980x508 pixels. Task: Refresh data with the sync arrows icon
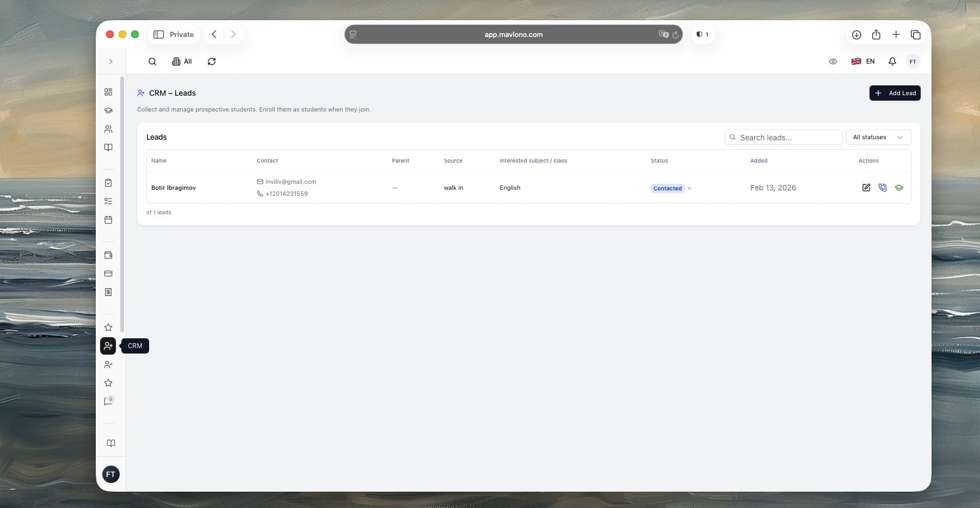(211, 61)
